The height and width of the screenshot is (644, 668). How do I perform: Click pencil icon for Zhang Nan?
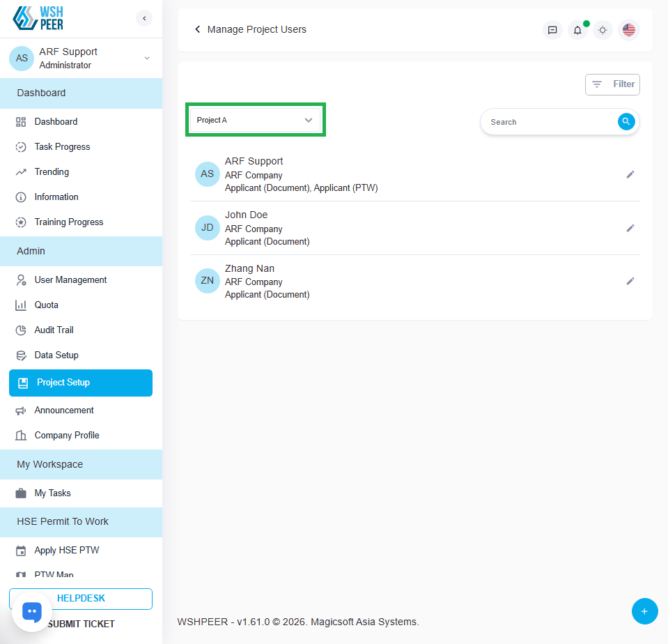coord(630,281)
